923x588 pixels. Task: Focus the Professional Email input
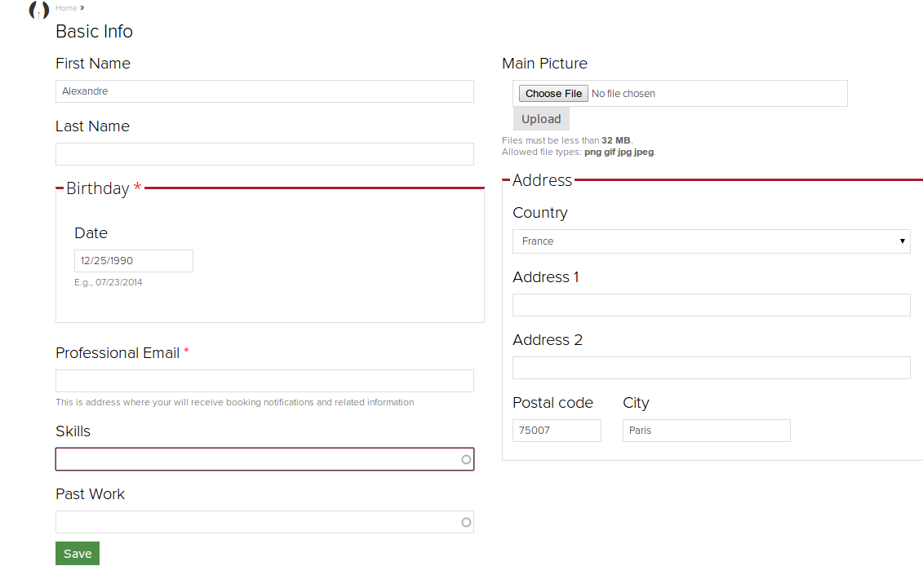tap(264, 380)
